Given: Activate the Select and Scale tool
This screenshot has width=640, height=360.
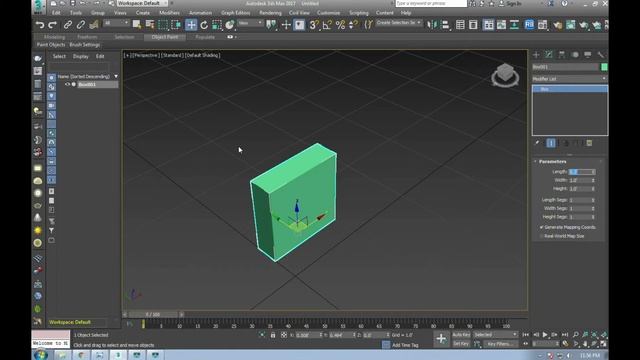Looking at the screenshot, I should 217,25.
